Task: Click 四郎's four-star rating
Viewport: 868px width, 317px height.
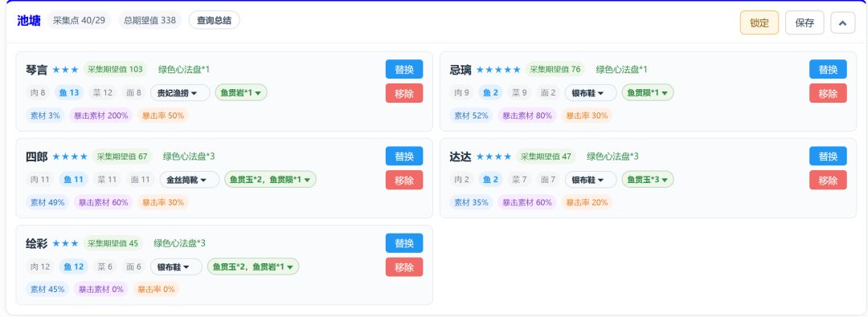Action: pyautogui.click(x=70, y=156)
